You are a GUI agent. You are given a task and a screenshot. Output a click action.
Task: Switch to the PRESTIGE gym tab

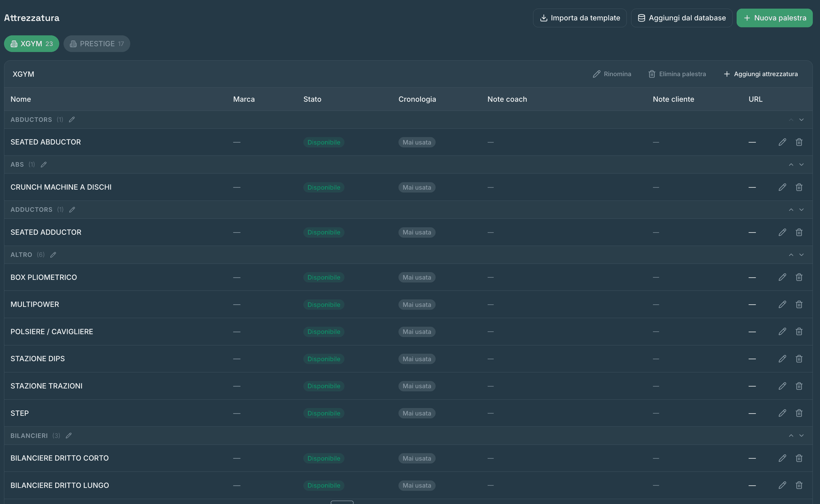pyautogui.click(x=97, y=44)
